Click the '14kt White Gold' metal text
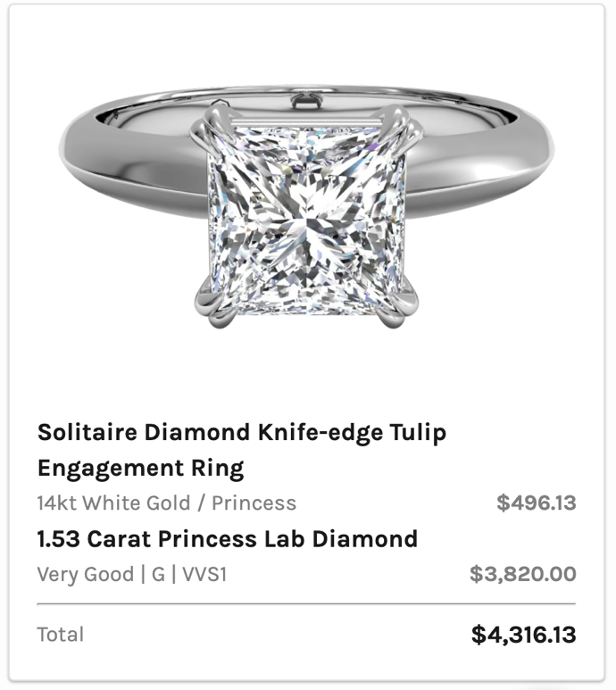616x690 pixels. tap(114, 503)
